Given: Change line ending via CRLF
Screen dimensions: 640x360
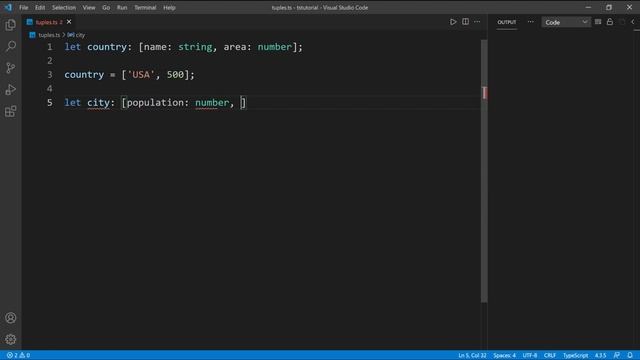Looking at the screenshot, I should pyautogui.click(x=550, y=355).
